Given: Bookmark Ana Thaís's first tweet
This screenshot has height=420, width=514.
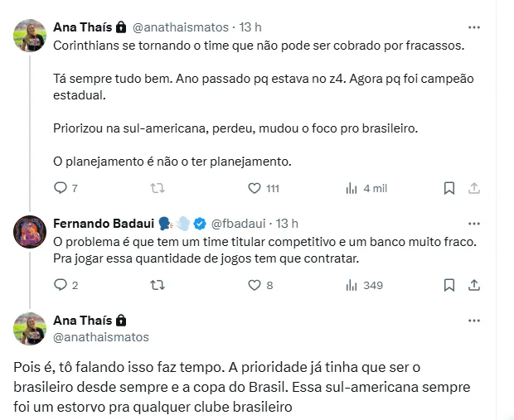Looking at the screenshot, I should [x=449, y=188].
